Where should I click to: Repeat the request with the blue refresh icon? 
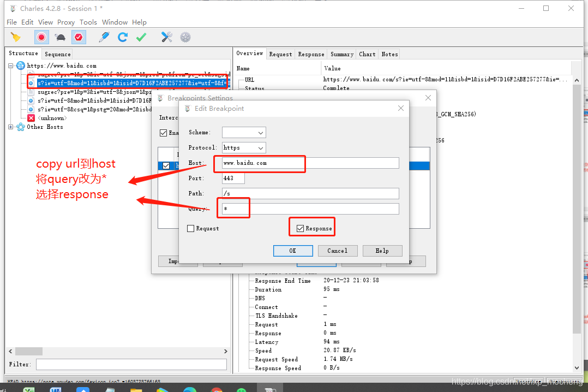[x=123, y=37]
